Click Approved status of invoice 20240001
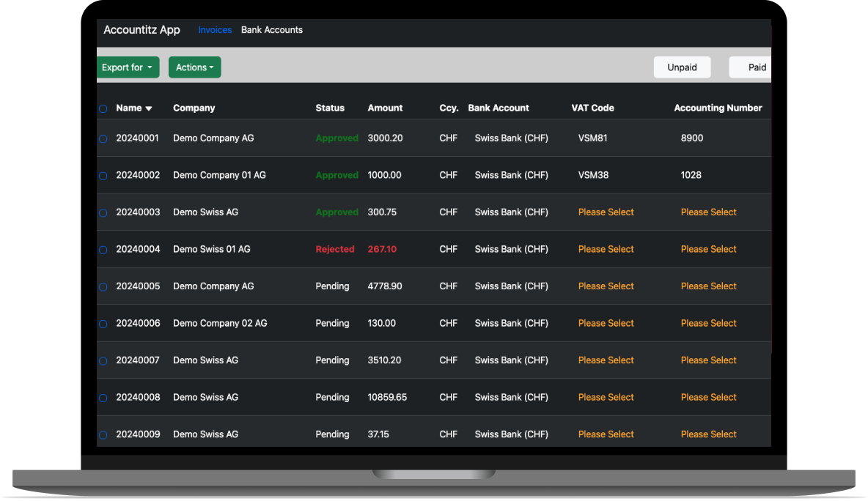This screenshot has height=501, width=868. tap(336, 138)
